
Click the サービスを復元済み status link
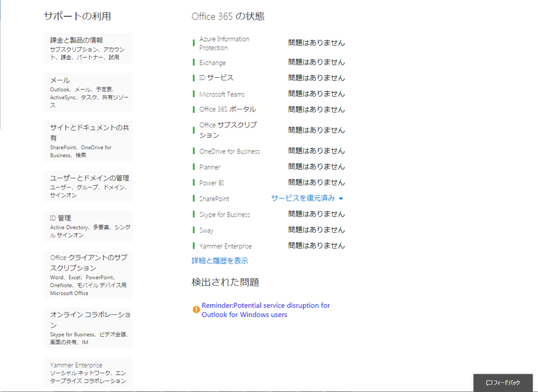303,198
